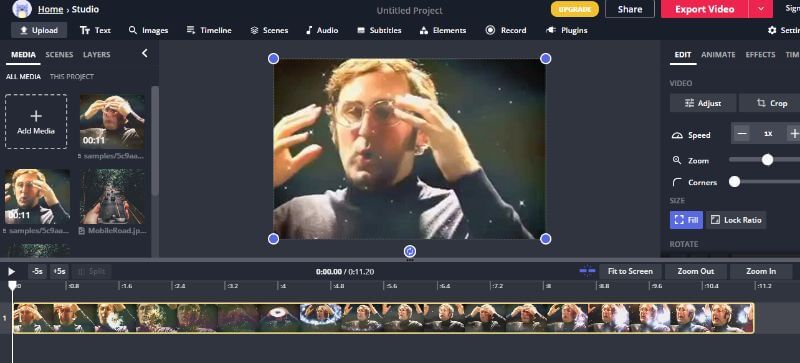Toggle the timeline snapping icon
Image resolution: width=800 pixels, height=363 pixels.
click(x=587, y=271)
